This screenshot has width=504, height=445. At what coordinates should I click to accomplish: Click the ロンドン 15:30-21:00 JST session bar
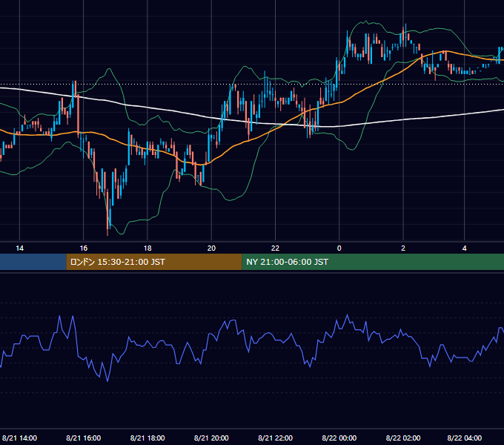pyautogui.click(x=154, y=262)
